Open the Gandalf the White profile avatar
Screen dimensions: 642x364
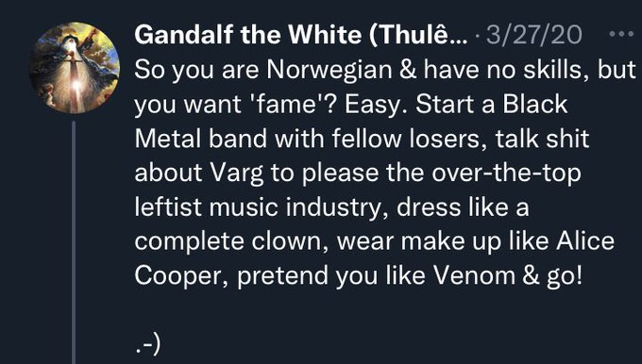[75, 68]
